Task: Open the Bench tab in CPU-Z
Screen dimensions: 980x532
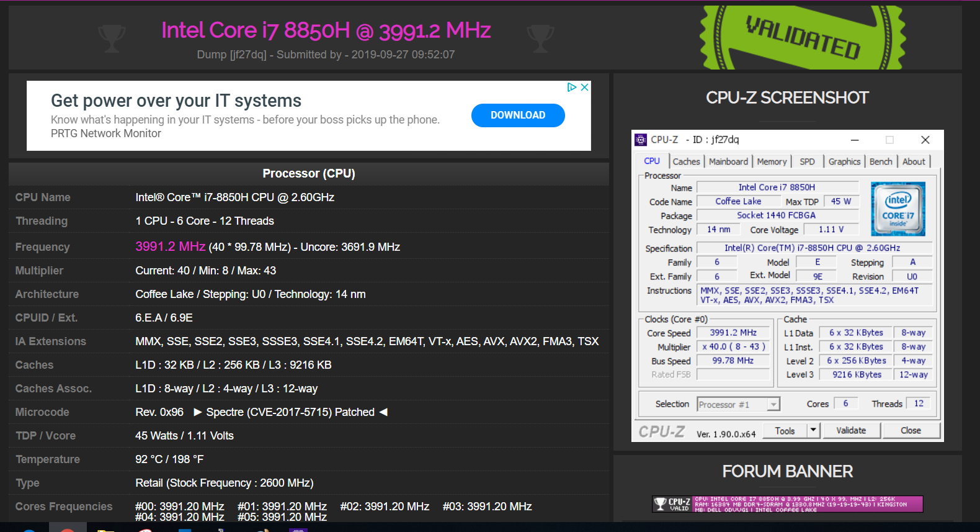Action: [x=881, y=161]
